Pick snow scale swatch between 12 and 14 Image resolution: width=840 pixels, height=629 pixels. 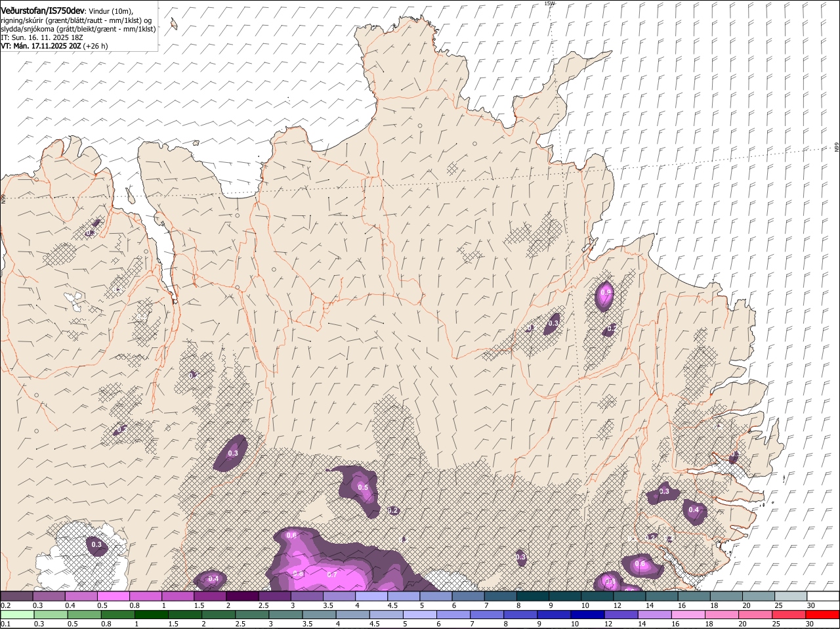tap(629, 596)
